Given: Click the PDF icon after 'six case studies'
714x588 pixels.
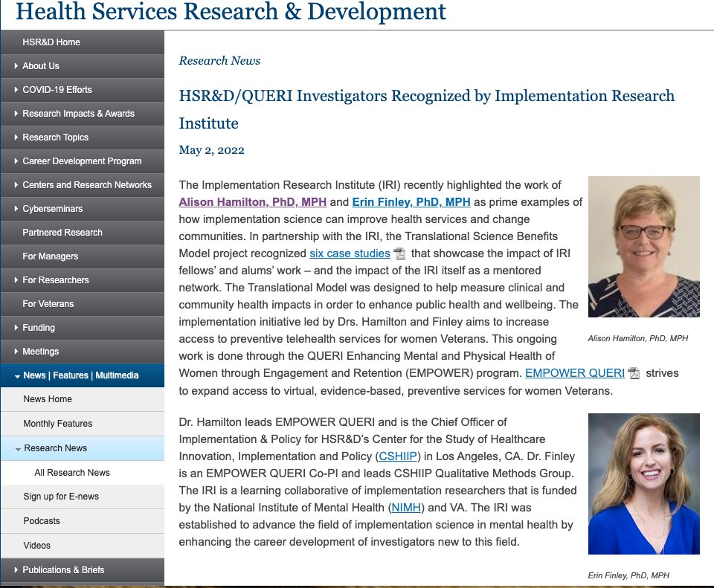Looking at the screenshot, I should (399, 253).
